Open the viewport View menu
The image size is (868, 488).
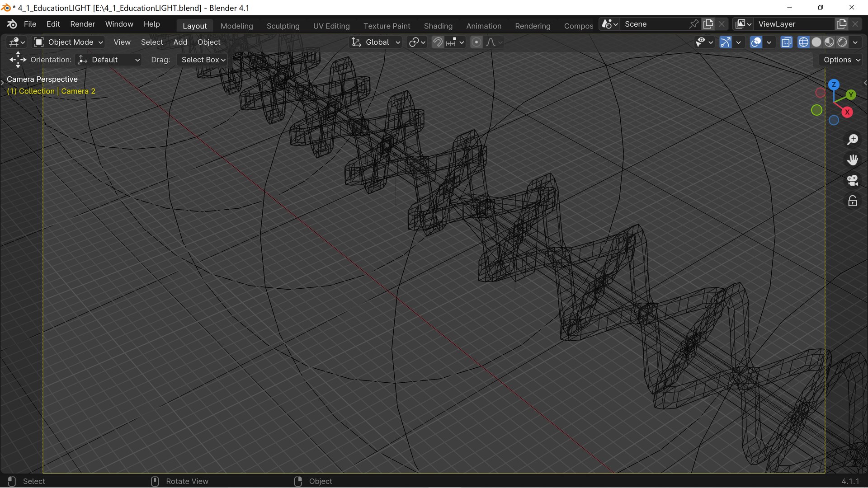click(x=122, y=42)
